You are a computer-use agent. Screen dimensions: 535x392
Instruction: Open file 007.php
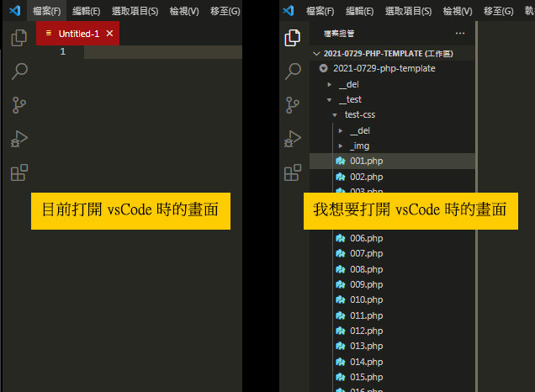(x=392, y=253)
